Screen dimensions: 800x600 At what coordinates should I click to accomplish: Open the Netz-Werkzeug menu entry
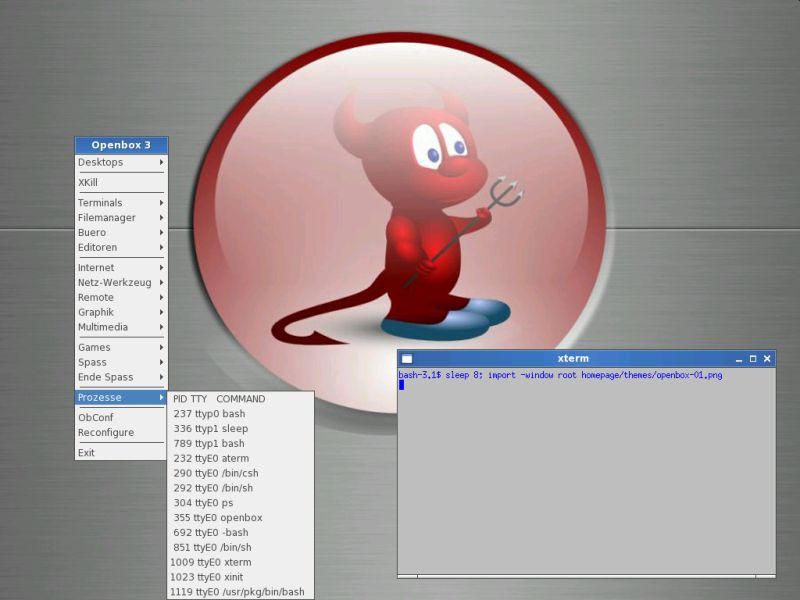point(121,282)
